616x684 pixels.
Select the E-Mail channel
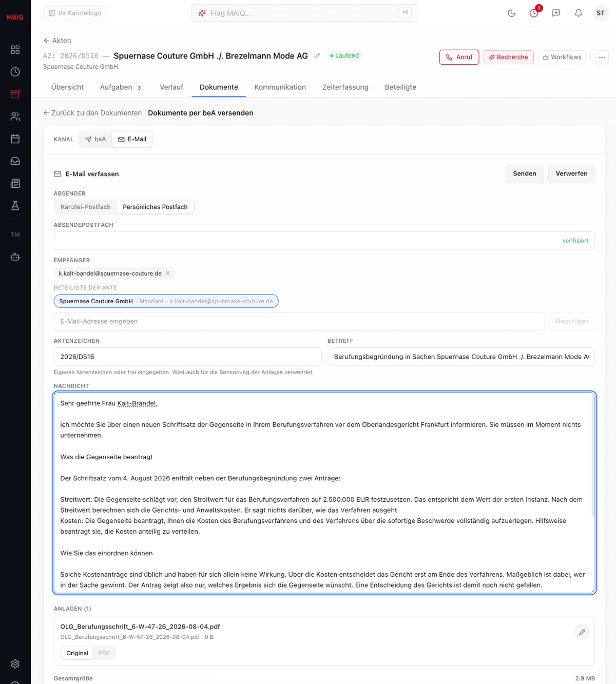click(x=132, y=139)
